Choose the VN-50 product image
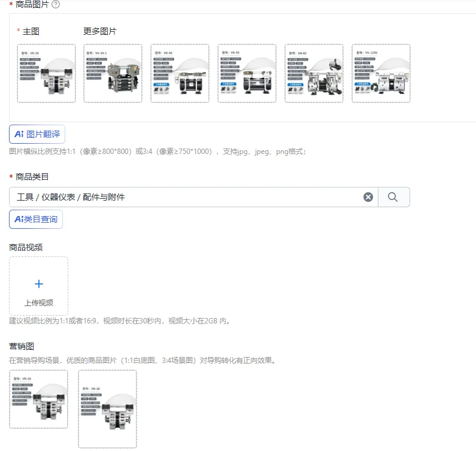The image size is (476, 451). click(x=247, y=73)
